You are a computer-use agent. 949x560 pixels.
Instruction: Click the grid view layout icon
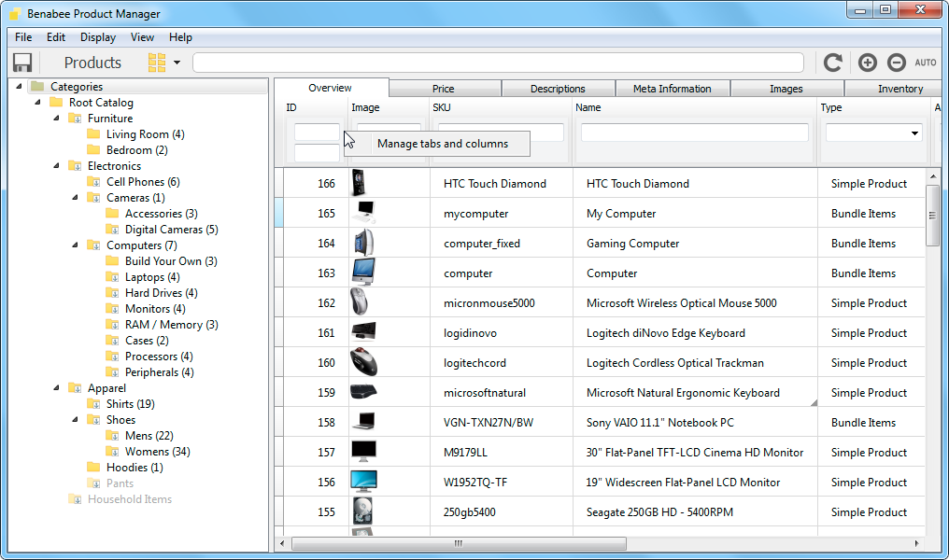[157, 63]
